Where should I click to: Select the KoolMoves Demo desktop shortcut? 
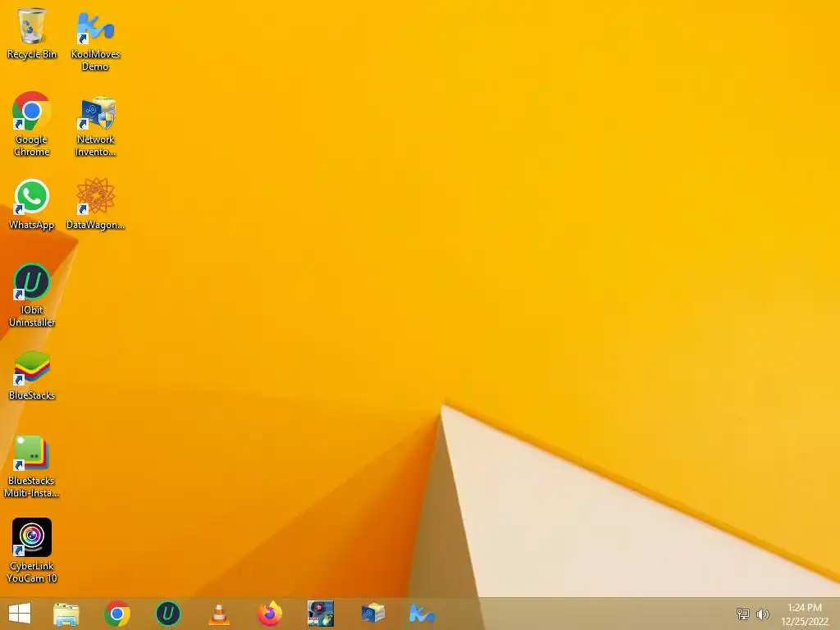coord(95,41)
